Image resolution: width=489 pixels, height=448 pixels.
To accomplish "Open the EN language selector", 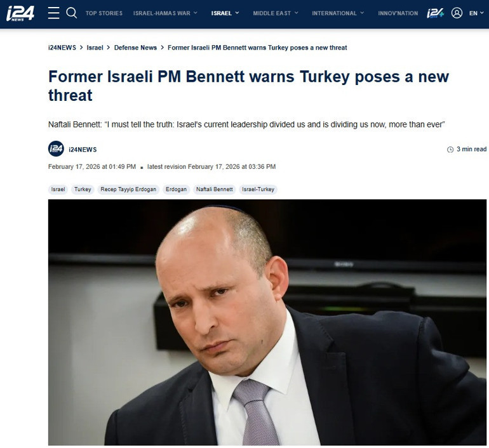I will point(476,13).
